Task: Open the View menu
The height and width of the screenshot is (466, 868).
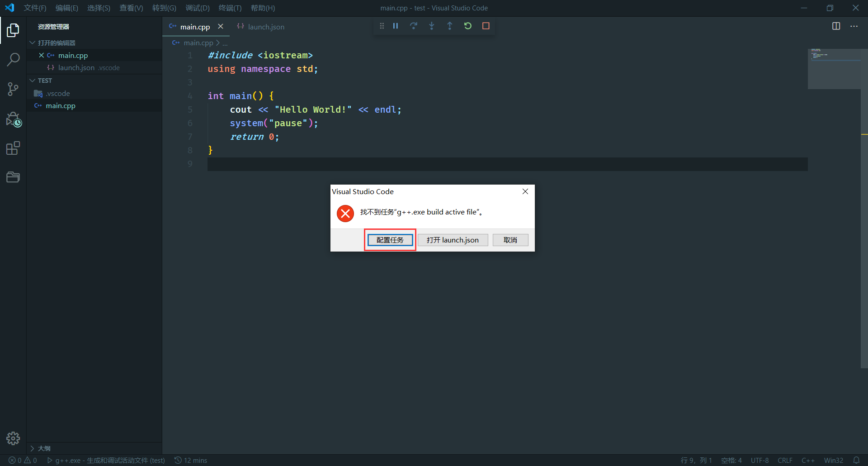Action: (131, 8)
